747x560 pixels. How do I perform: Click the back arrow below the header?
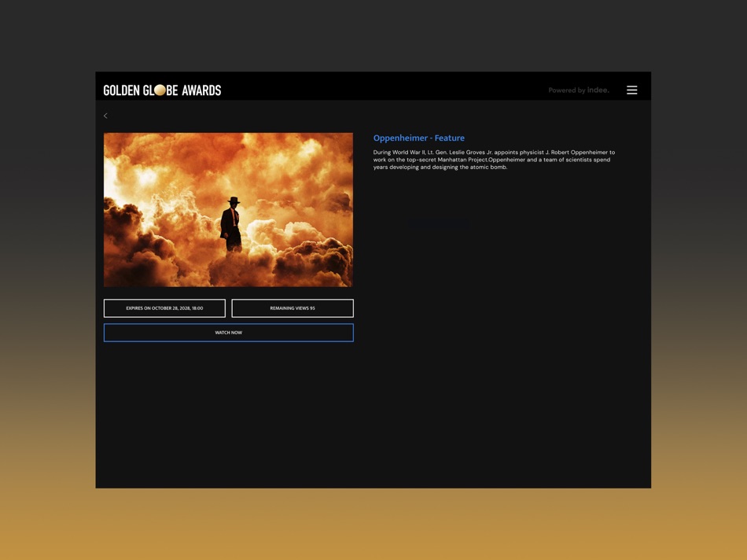click(x=105, y=115)
